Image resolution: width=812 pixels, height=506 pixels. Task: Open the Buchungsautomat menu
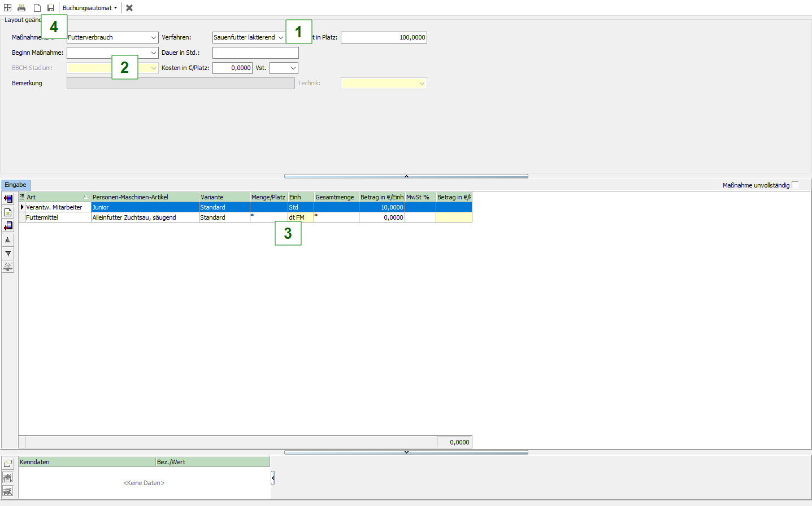point(89,8)
